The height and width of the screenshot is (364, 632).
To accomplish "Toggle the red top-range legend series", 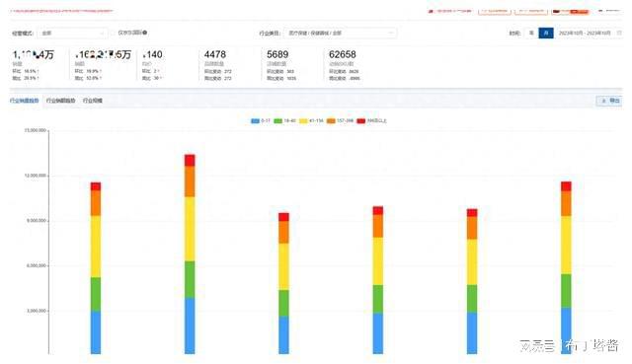I will tap(371, 120).
